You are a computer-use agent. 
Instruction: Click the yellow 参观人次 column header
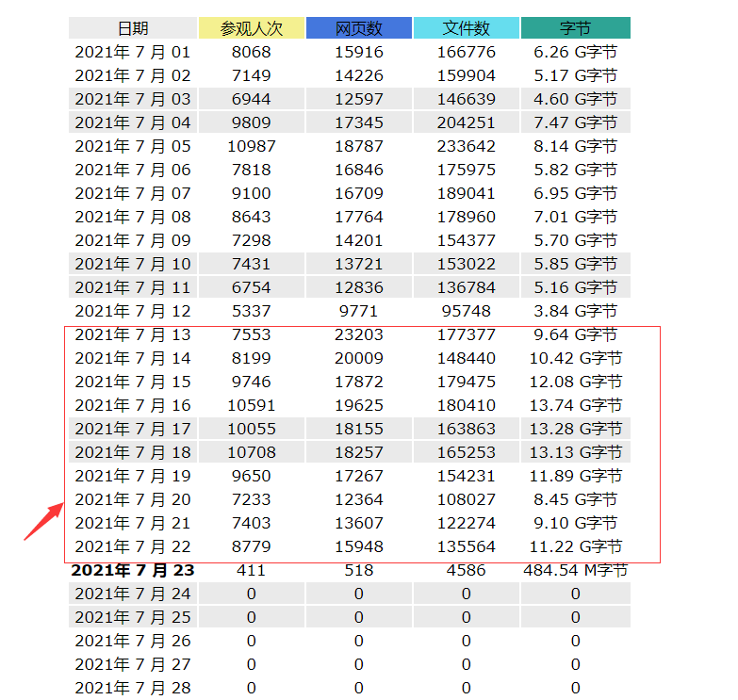tap(252, 28)
